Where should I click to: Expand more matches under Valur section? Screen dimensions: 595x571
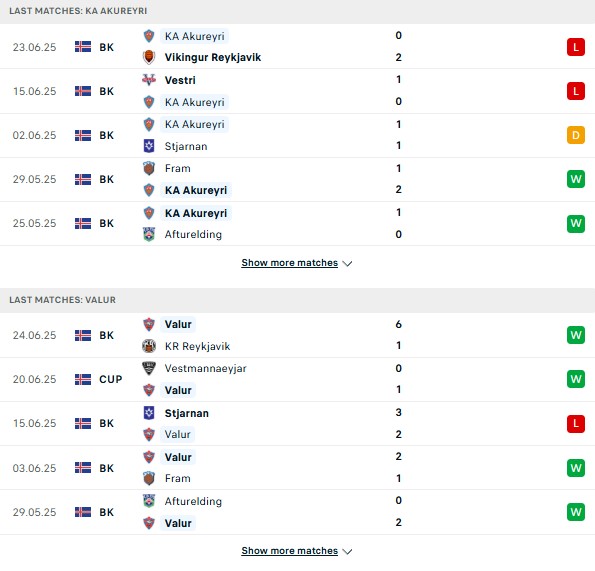(290, 551)
